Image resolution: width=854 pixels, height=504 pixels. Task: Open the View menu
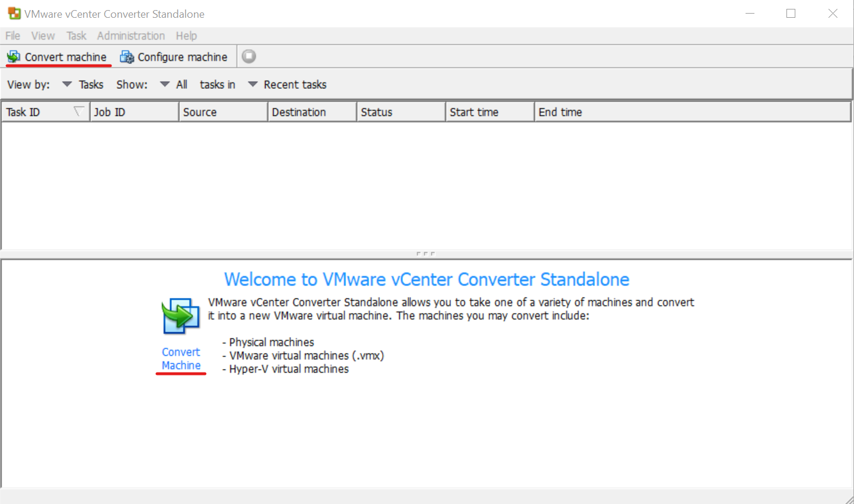pyautogui.click(x=43, y=36)
